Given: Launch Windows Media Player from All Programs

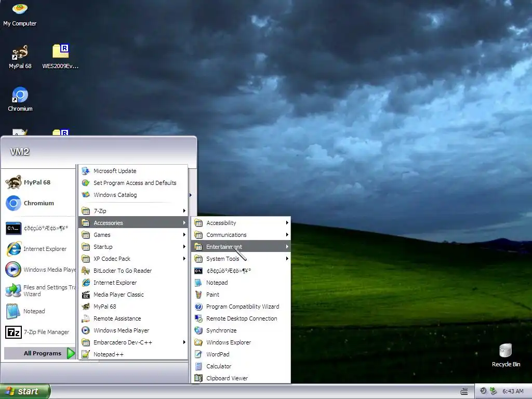Looking at the screenshot, I should [134, 330].
